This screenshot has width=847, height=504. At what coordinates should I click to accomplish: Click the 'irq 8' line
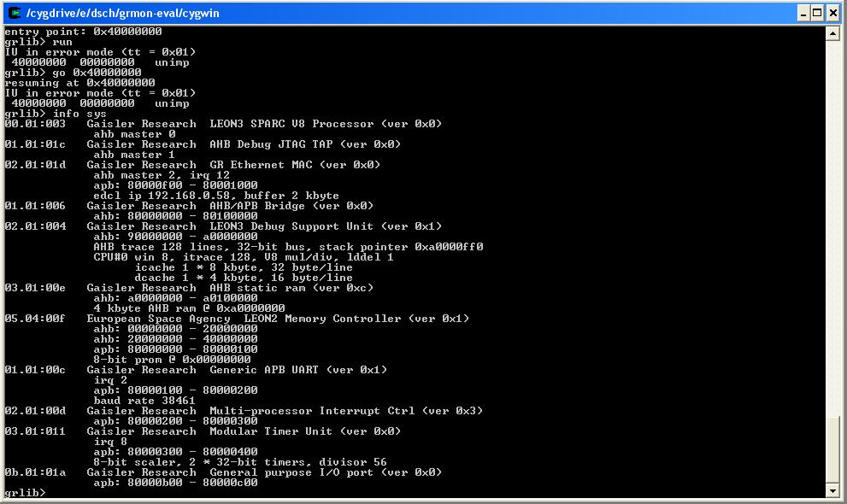click(110, 442)
